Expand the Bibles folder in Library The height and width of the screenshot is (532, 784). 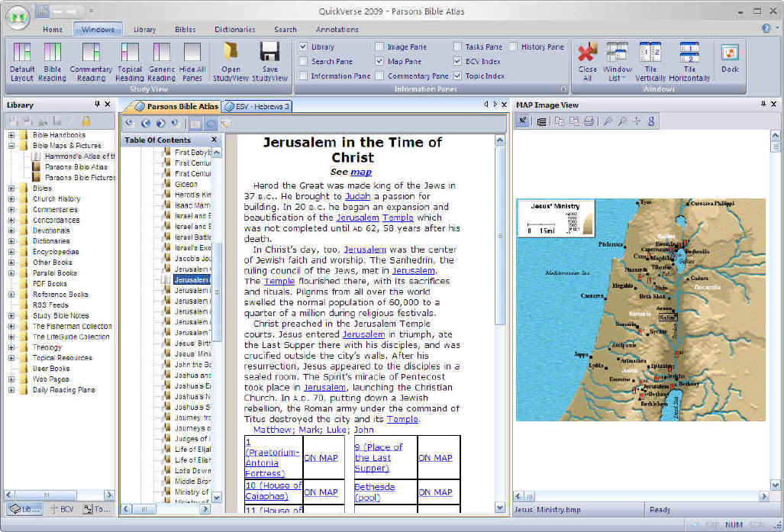click(x=11, y=189)
